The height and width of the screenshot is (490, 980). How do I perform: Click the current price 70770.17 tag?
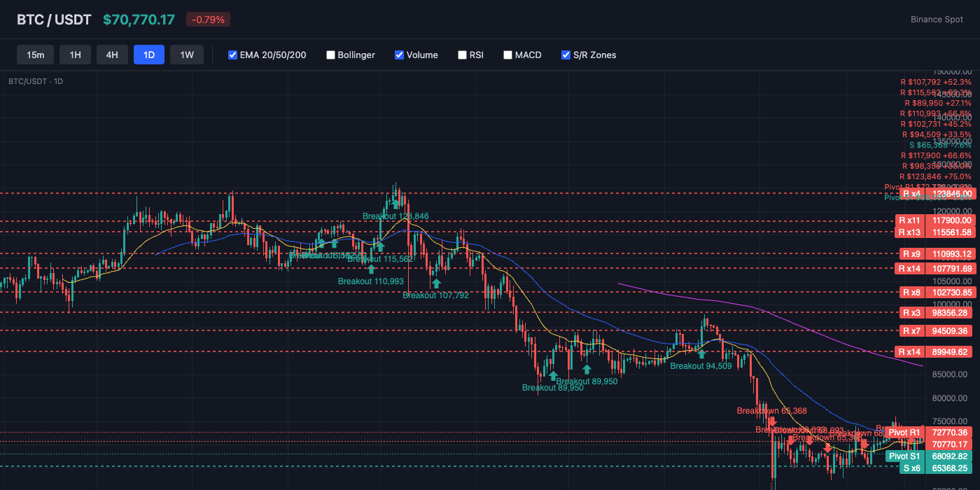point(949,443)
